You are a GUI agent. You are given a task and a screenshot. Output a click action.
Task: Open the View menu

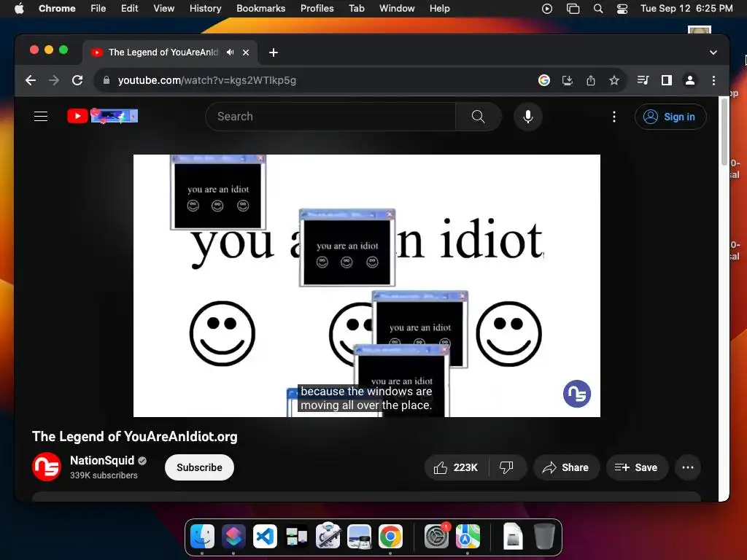[x=163, y=8]
